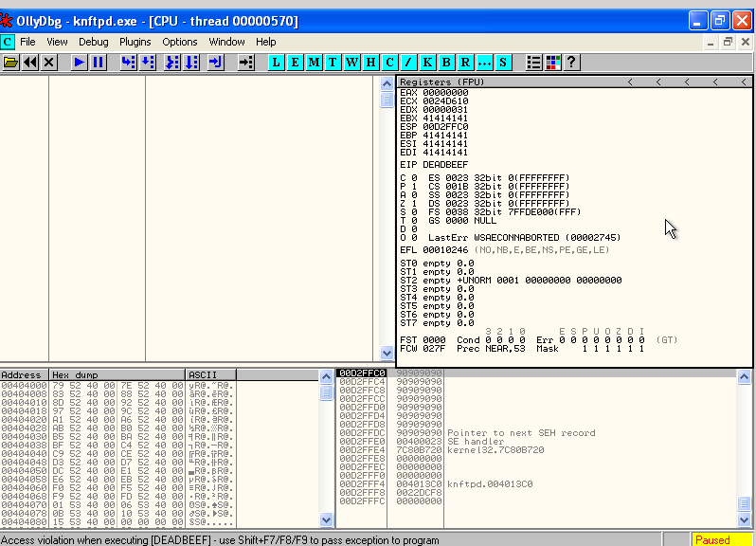Show the Source window (S button)
Viewport: 756px width, 546px height.
point(503,63)
